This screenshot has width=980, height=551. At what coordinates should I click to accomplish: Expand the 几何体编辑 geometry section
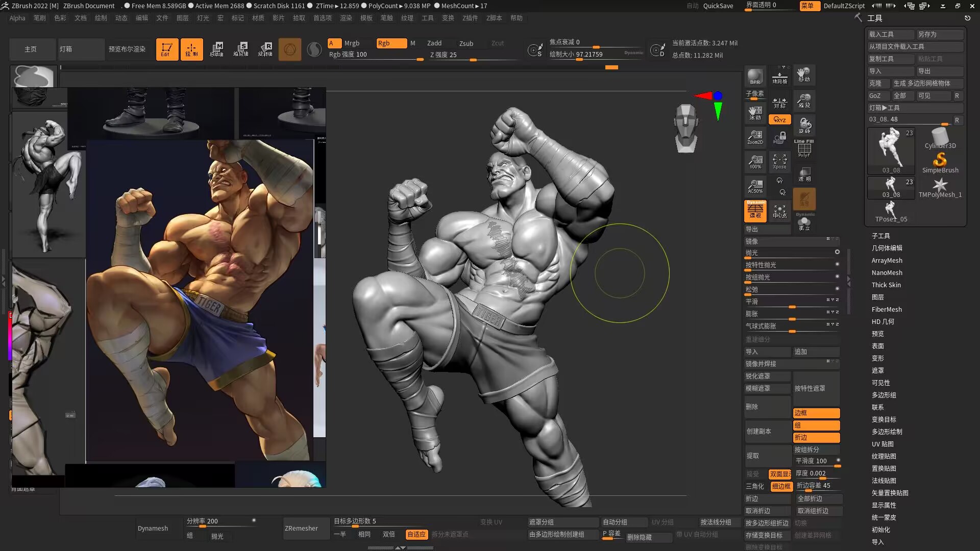(887, 248)
